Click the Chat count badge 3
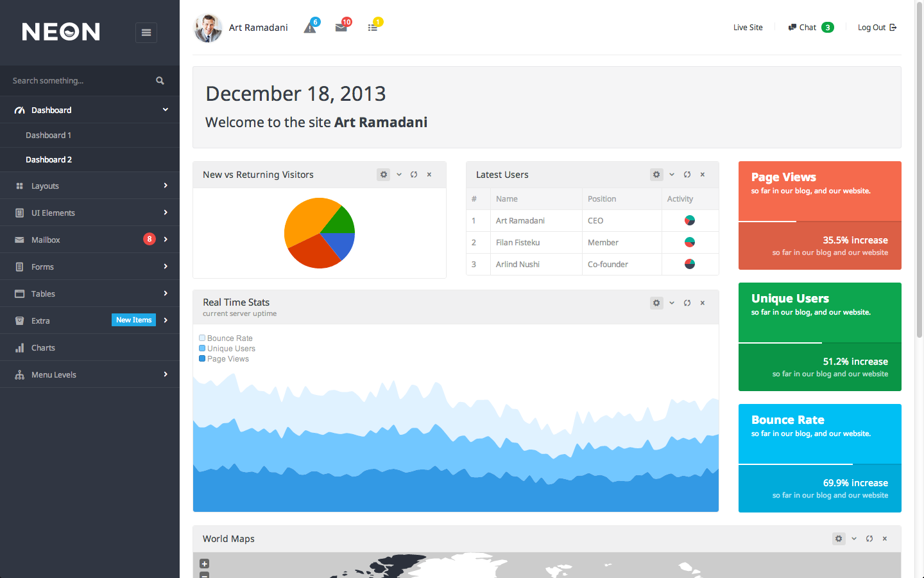Image resolution: width=924 pixels, height=578 pixels. pos(828,28)
